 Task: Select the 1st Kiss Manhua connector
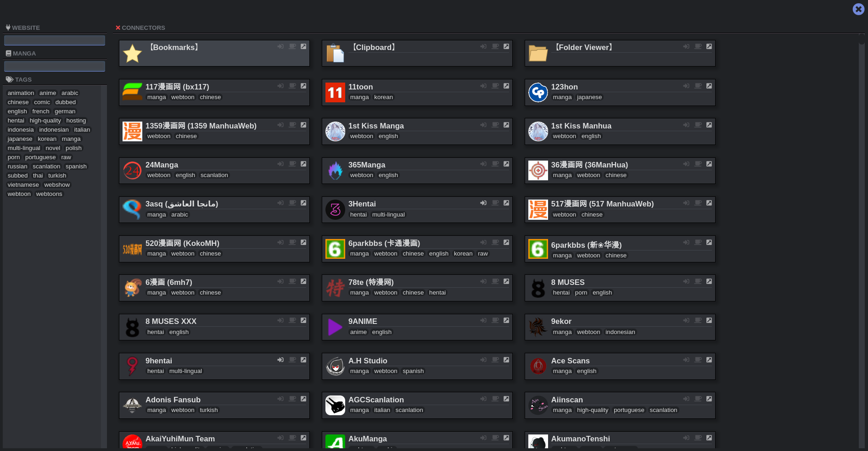tap(620, 132)
